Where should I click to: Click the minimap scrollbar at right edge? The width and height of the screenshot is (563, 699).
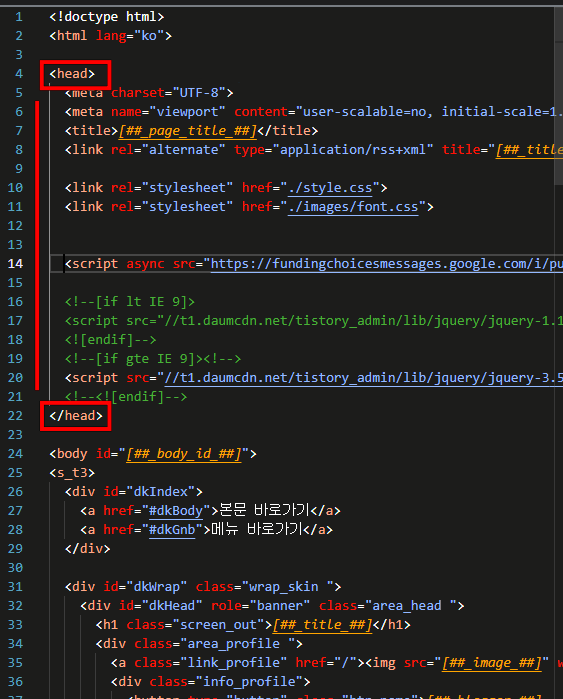[559, 96]
